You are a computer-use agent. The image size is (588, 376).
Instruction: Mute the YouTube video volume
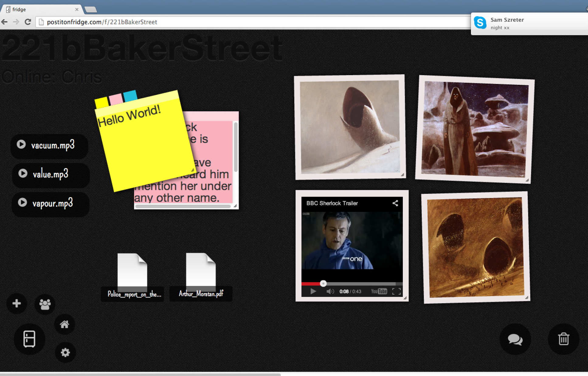tap(330, 291)
